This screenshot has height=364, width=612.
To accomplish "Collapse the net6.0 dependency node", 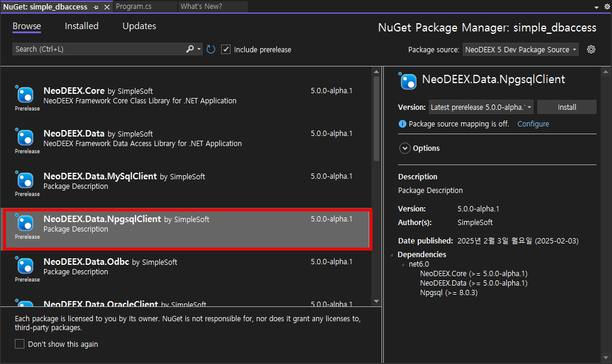I will tap(403, 264).
